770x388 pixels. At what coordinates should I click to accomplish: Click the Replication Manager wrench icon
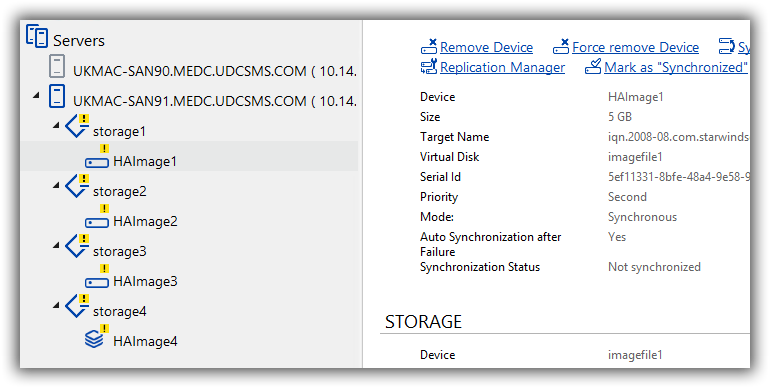(x=429, y=67)
